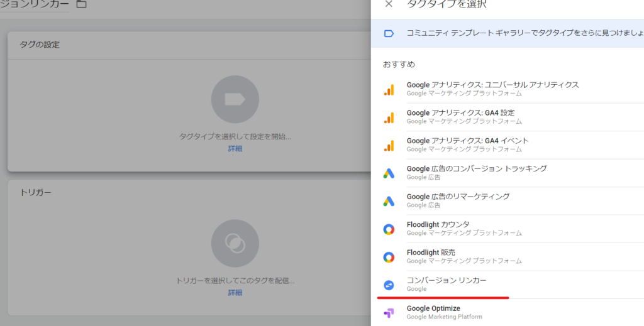Click the tag placeholder icon in タグの設定
Screen dimensions: 644x326
pos(235,99)
